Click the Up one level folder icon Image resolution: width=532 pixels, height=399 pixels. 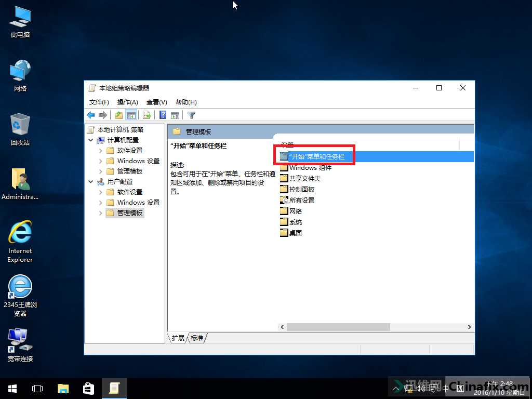coord(119,115)
